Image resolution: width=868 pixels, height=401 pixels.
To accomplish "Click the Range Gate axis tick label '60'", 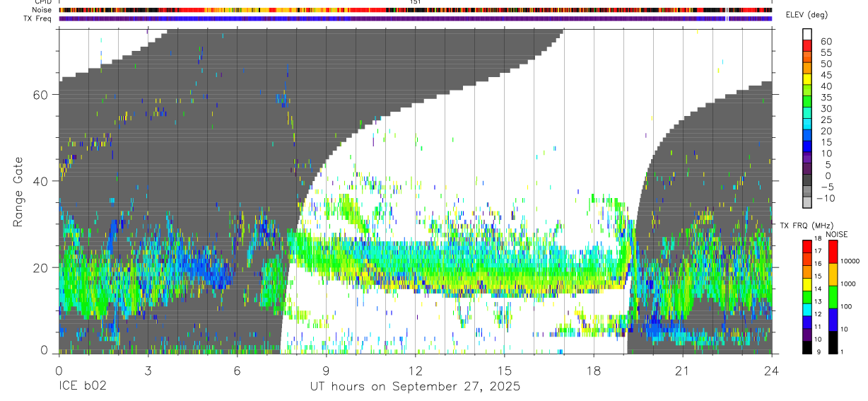I will [x=42, y=95].
